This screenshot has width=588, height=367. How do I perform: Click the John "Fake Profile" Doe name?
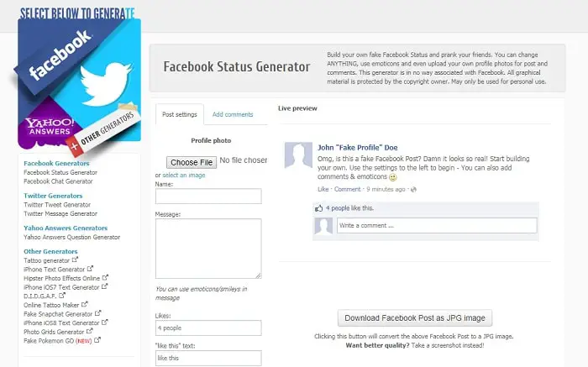[357, 148]
